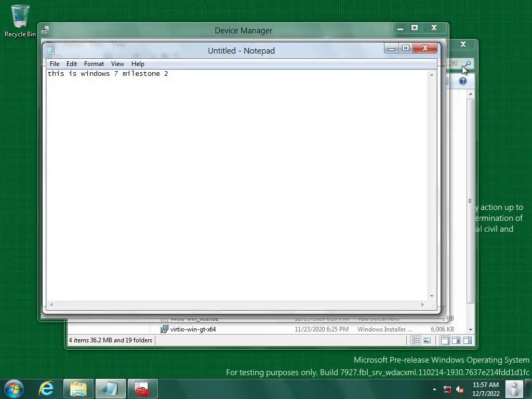532x399 pixels.
Task: Open the Start menu orb
Action: tap(14, 389)
